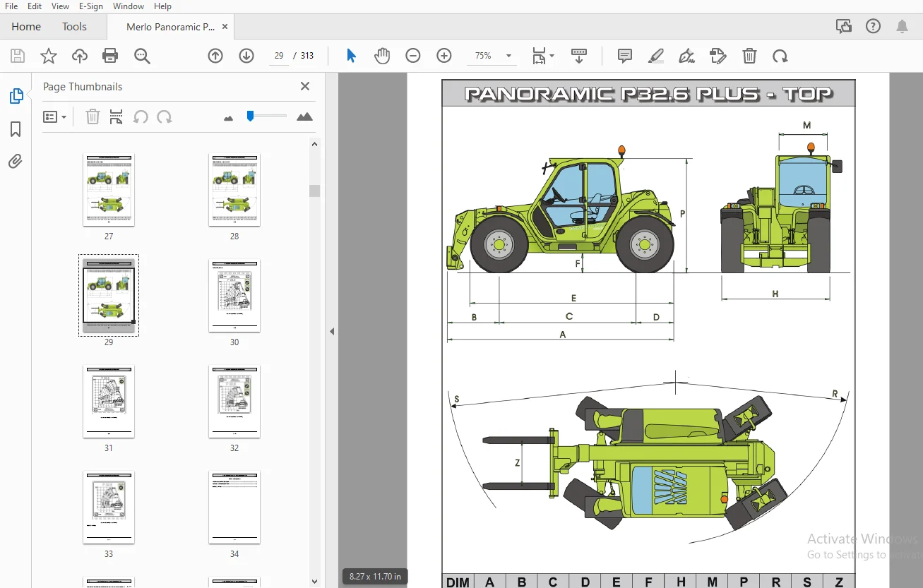Upload file to cloud icon
The width and height of the screenshot is (923, 588).
click(x=79, y=56)
